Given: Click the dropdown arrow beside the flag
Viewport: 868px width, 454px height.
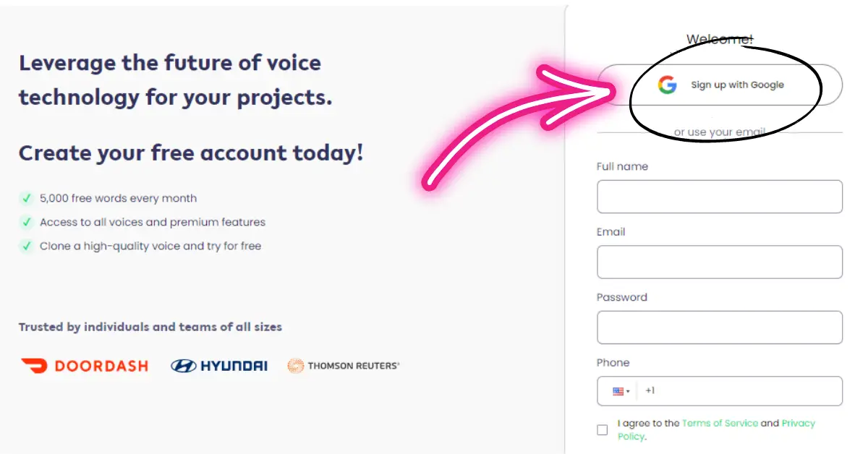Looking at the screenshot, I should click(629, 390).
